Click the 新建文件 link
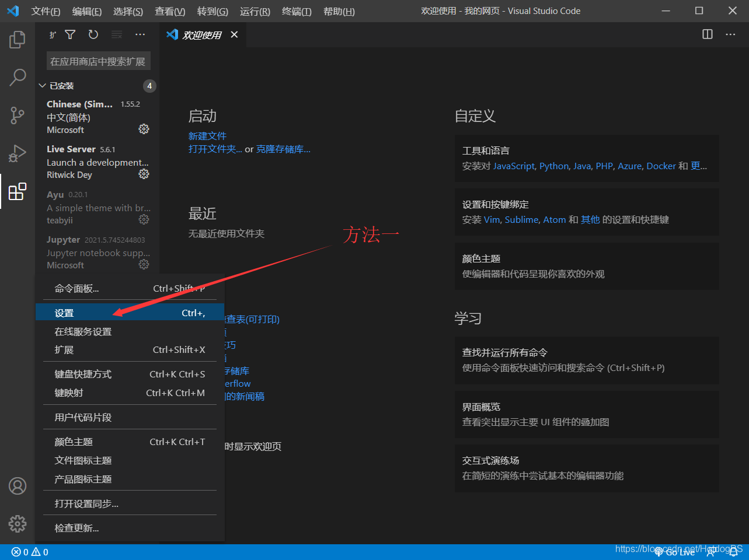This screenshot has height=560, width=749. tap(207, 136)
